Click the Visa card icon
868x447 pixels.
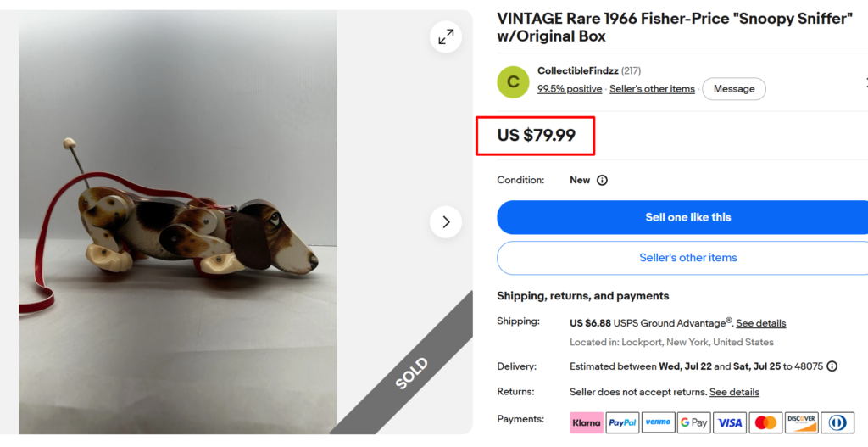[730, 422]
